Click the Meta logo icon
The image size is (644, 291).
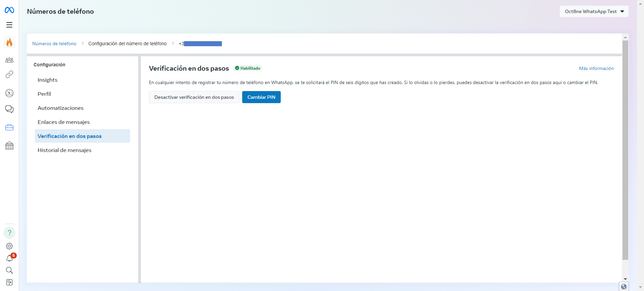pos(9,10)
